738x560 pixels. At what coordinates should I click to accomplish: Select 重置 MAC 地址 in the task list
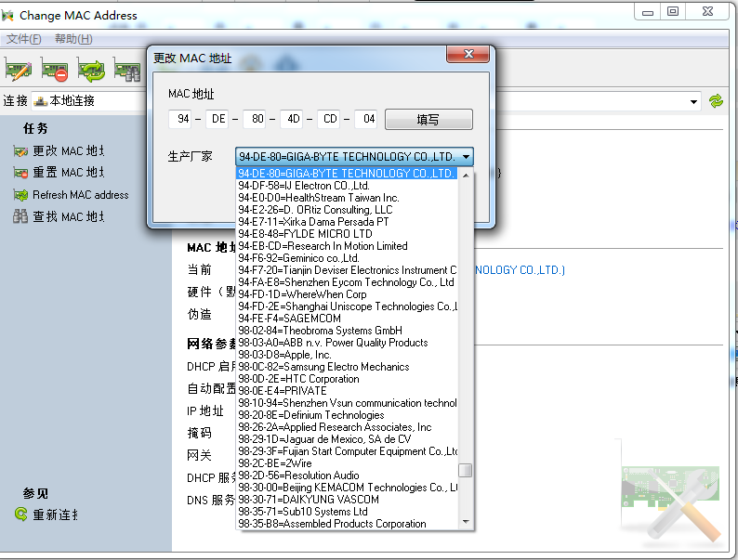[68, 173]
